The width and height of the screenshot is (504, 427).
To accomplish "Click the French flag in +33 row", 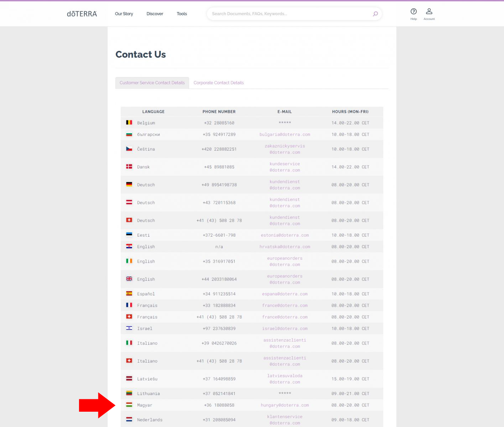I will (129, 305).
